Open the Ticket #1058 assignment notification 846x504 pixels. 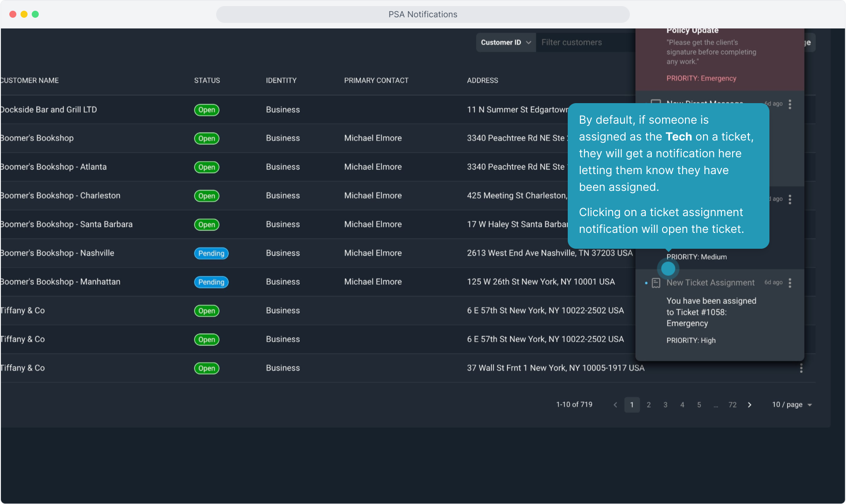[711, 312]
